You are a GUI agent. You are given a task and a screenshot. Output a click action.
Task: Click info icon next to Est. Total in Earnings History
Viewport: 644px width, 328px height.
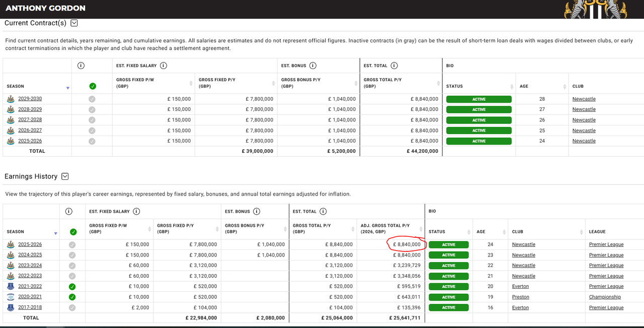pos(323,212)
